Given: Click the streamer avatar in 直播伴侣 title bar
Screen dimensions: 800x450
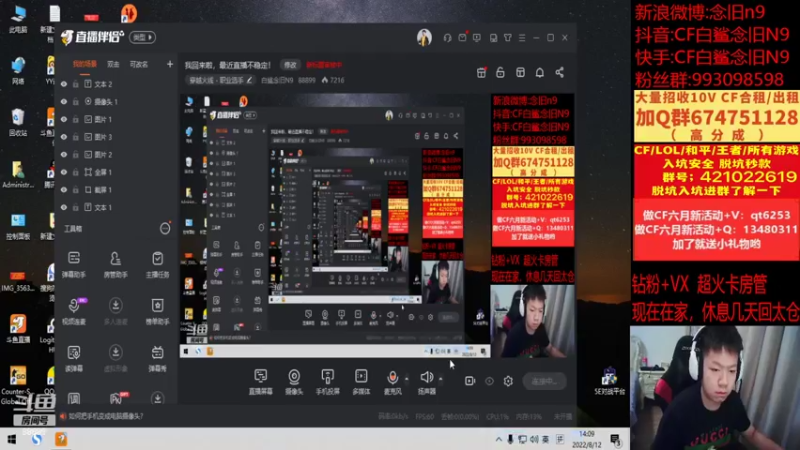Looking at the screenshot, I should click(x=424, y=37).
